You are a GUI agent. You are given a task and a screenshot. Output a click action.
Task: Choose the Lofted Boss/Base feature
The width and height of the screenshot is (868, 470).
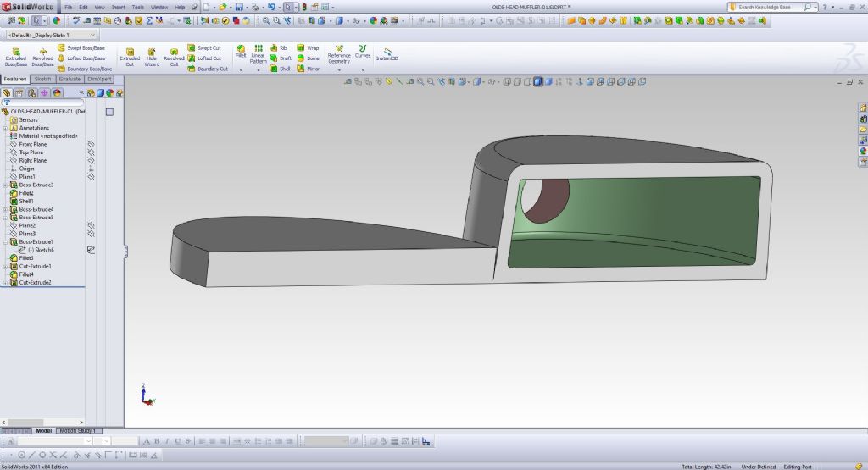coord(81,58)
